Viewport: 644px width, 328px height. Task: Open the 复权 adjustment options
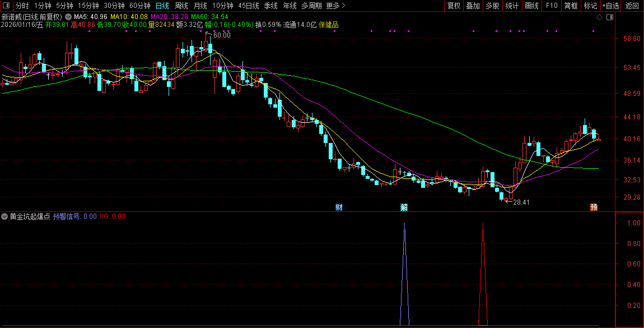454,6
